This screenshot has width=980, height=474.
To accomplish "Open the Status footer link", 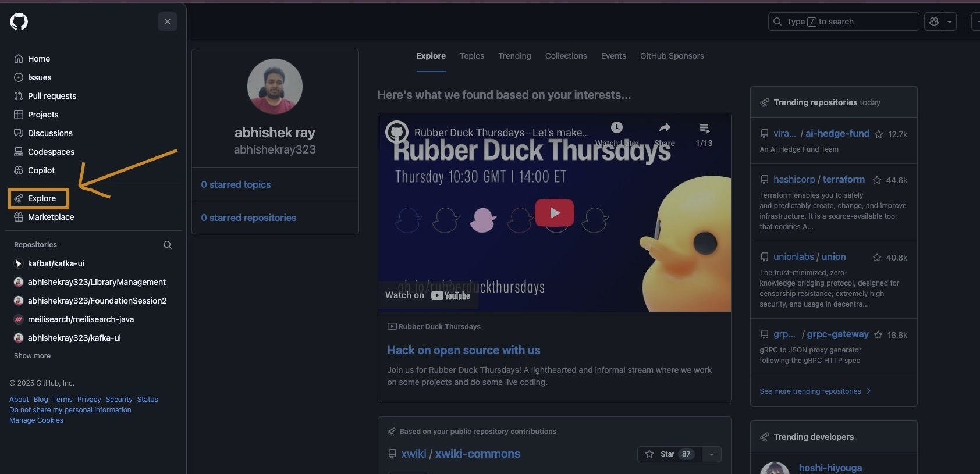I will click(148, 400).
